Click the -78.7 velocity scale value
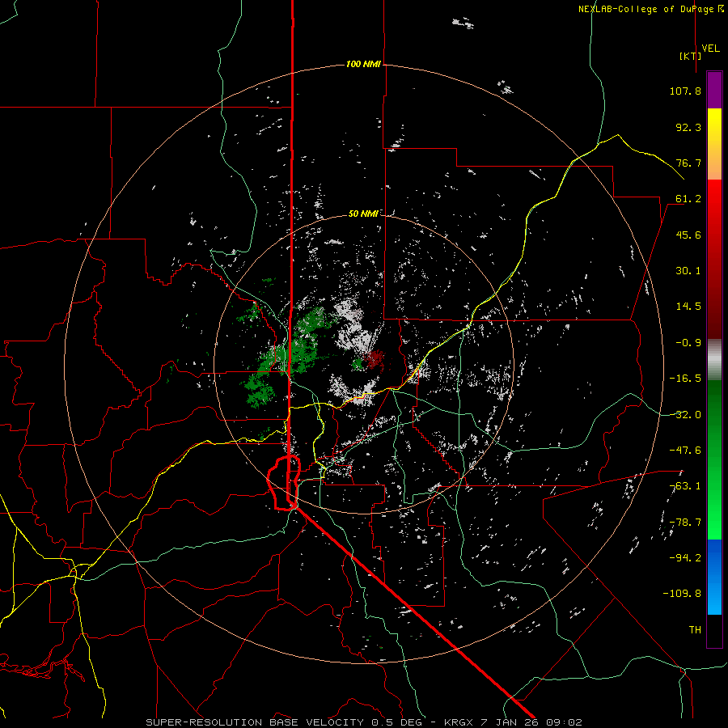 point(685,523)
